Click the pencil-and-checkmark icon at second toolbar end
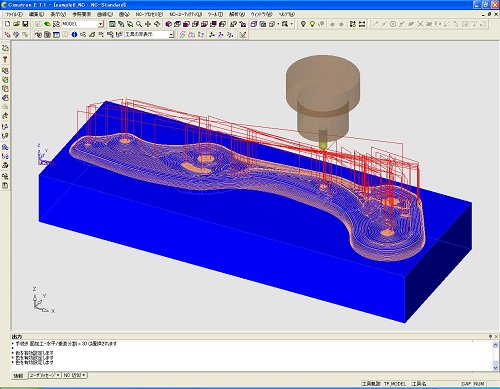The width and height of the screenshot is (500, 389). pyautogui.click(x=243, y=34)
